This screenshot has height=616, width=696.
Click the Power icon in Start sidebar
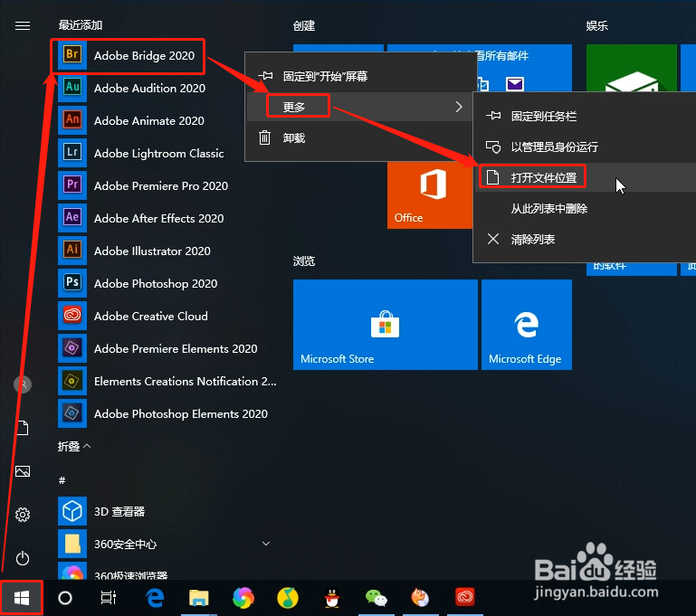(x=23, y=558)
